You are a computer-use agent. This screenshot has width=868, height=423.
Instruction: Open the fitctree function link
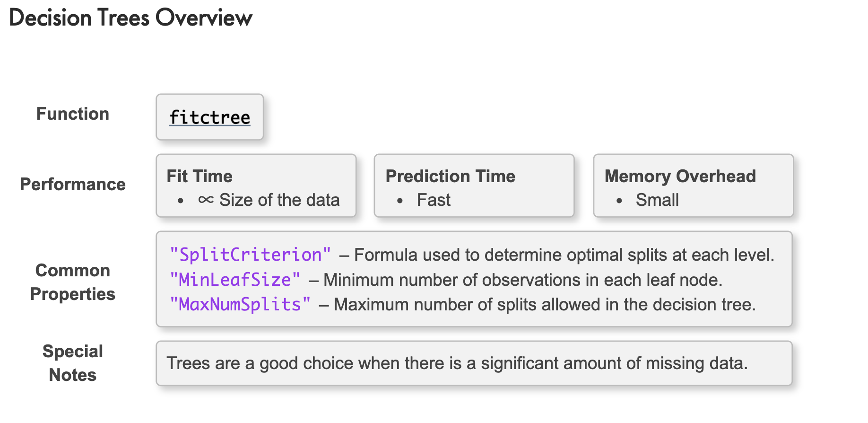209,117
